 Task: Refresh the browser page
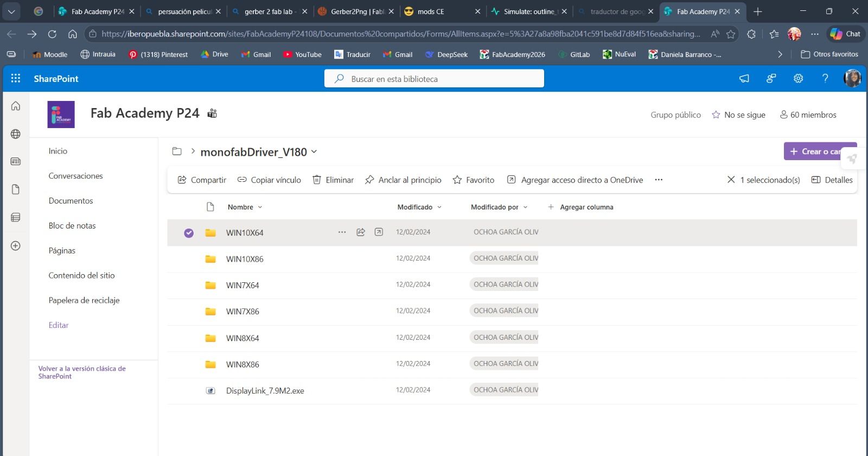click(x=52, y=34)
